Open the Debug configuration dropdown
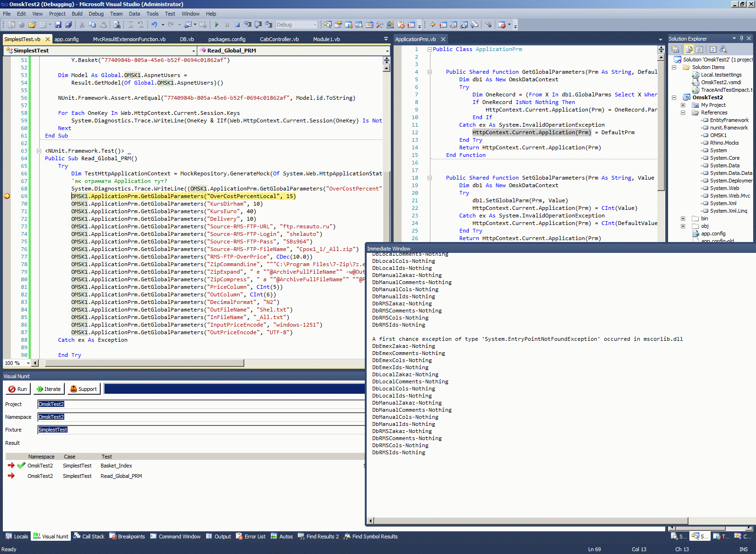 click(x=315, y=25)
